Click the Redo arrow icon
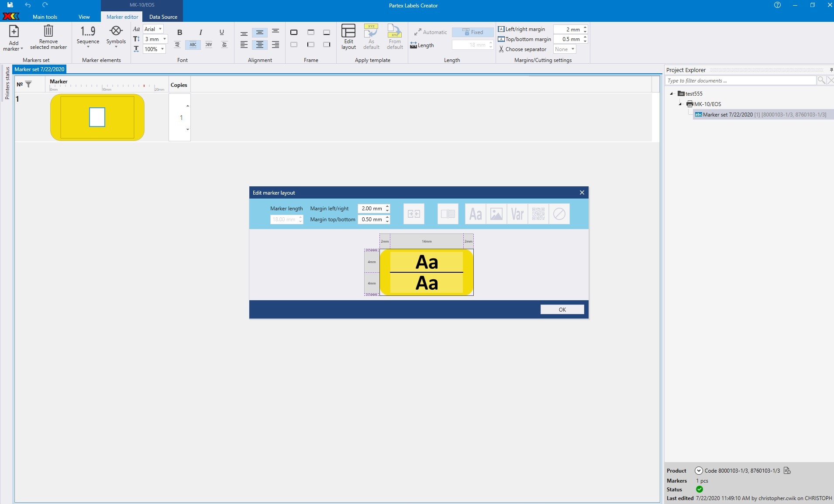The height and width of the screenshot is (504, 834). 45,5
